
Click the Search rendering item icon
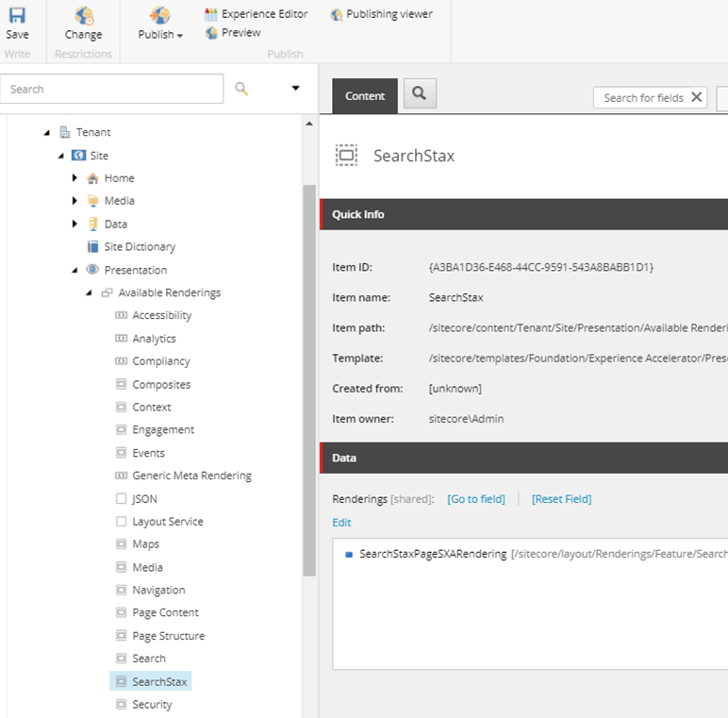(122, 659)
